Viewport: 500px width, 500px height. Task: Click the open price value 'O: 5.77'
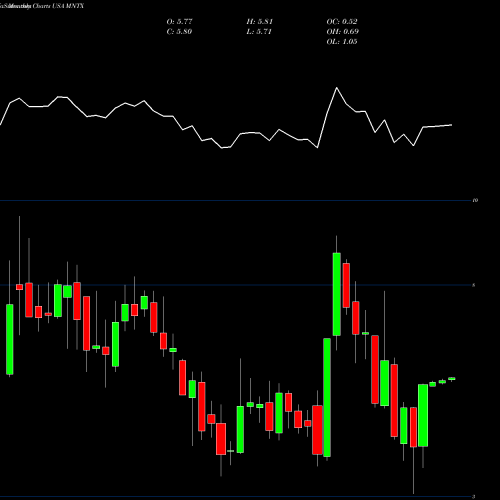[180, 22]
